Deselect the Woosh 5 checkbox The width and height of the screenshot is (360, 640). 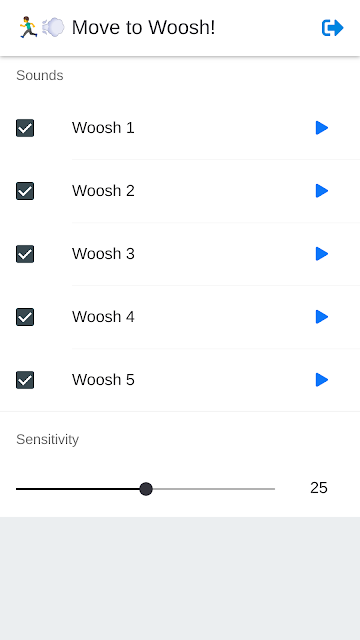click(x=25, y=380)
